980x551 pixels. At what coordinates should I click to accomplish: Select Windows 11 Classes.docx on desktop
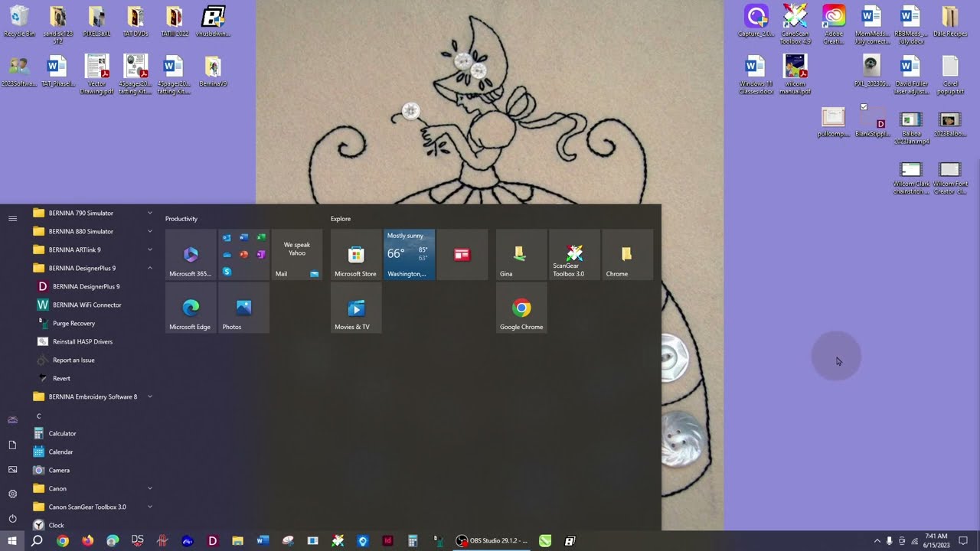tap(756, 74)
